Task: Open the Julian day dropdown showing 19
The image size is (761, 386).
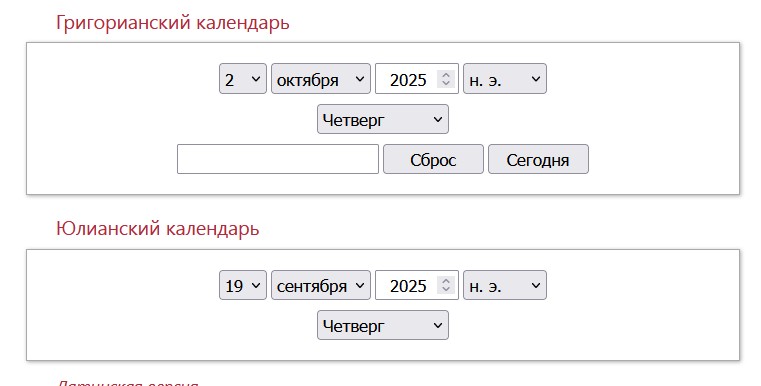Action: [x=243, y=285]
